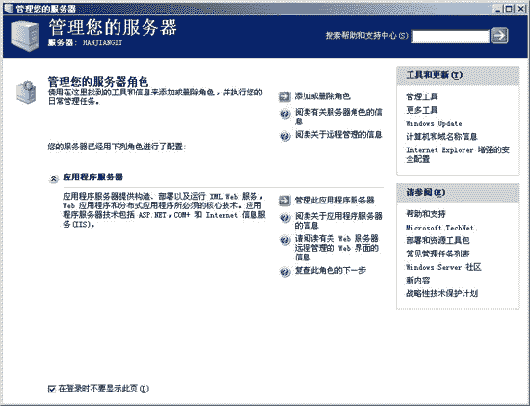Open 新内容 link

[418, 280]
